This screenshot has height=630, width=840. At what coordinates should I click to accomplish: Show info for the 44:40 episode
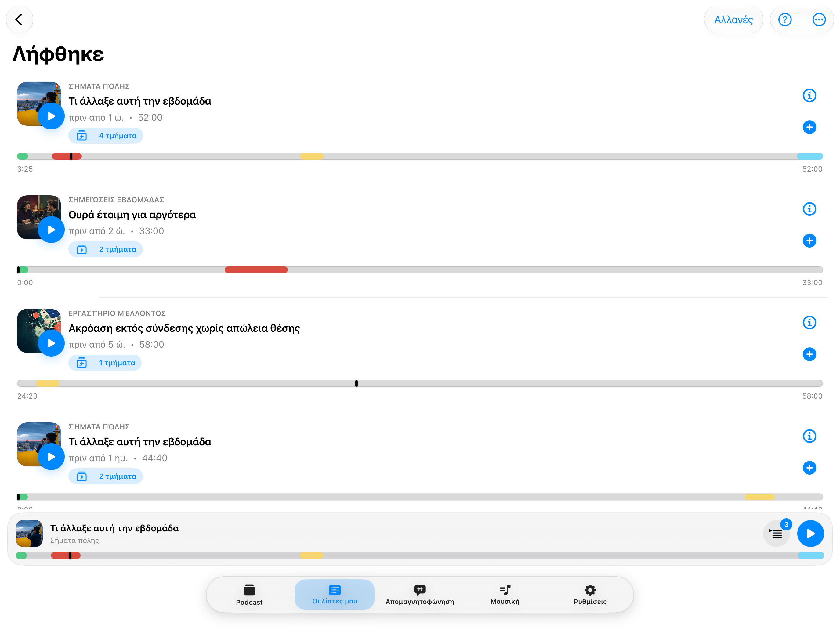809,436
